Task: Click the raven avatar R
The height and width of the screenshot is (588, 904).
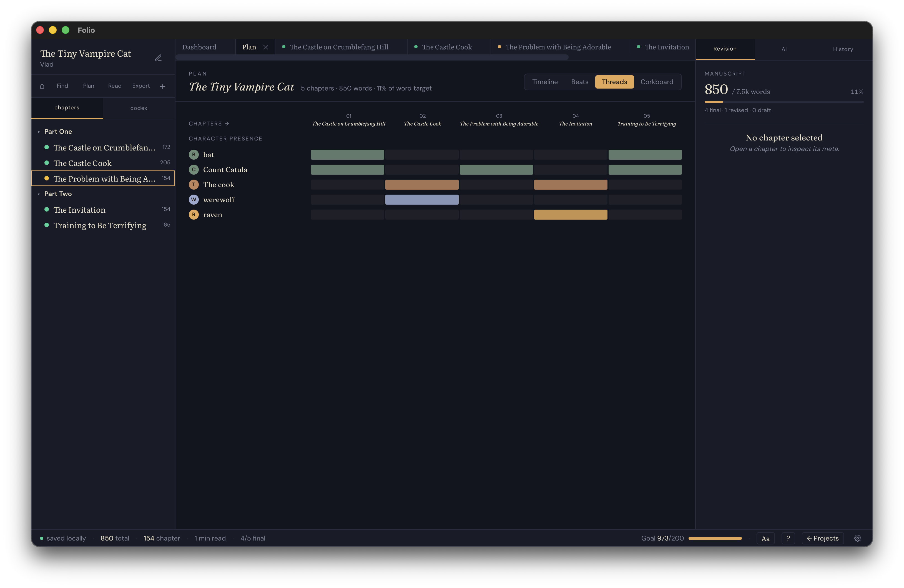Action: [194, 215]
